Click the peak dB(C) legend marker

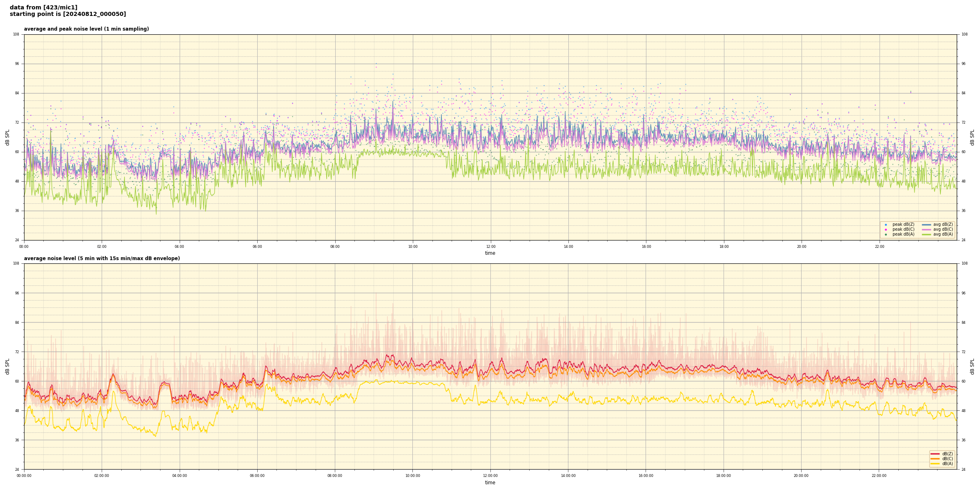[x=886, y=229]
